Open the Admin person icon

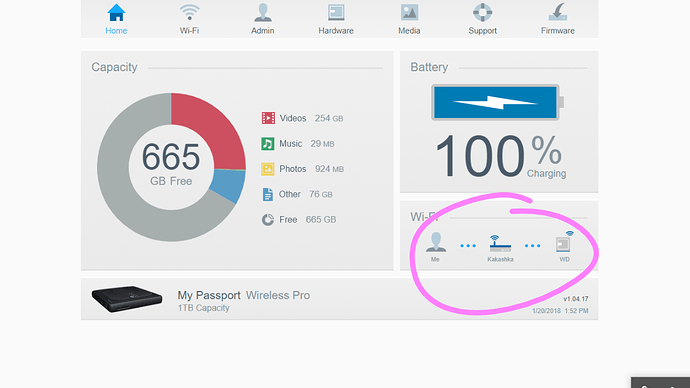coord(263,13)
